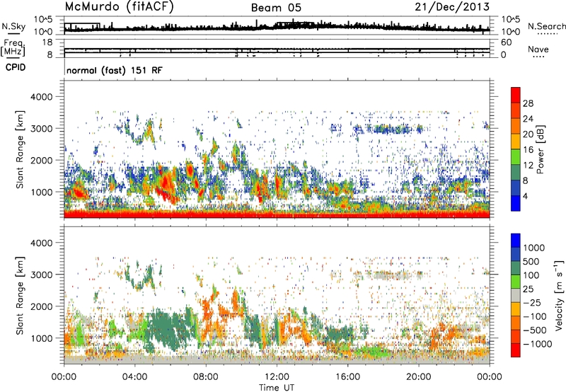Select the "Beam 05" heading
The image size is (566, 392).
coord(276,8)
